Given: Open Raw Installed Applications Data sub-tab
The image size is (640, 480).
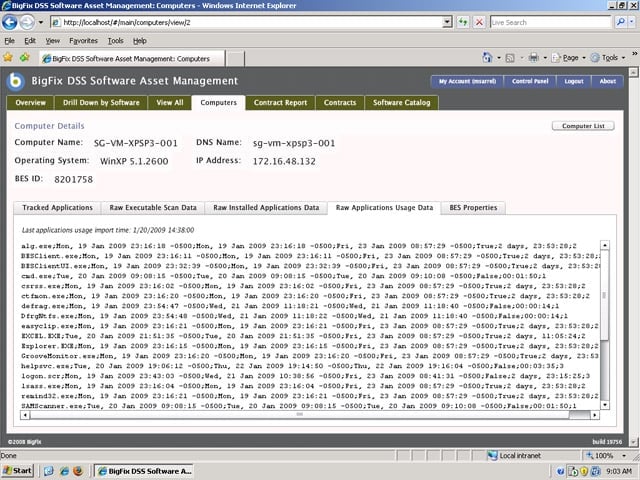Looking at the screenshot, I should [266, 208].
